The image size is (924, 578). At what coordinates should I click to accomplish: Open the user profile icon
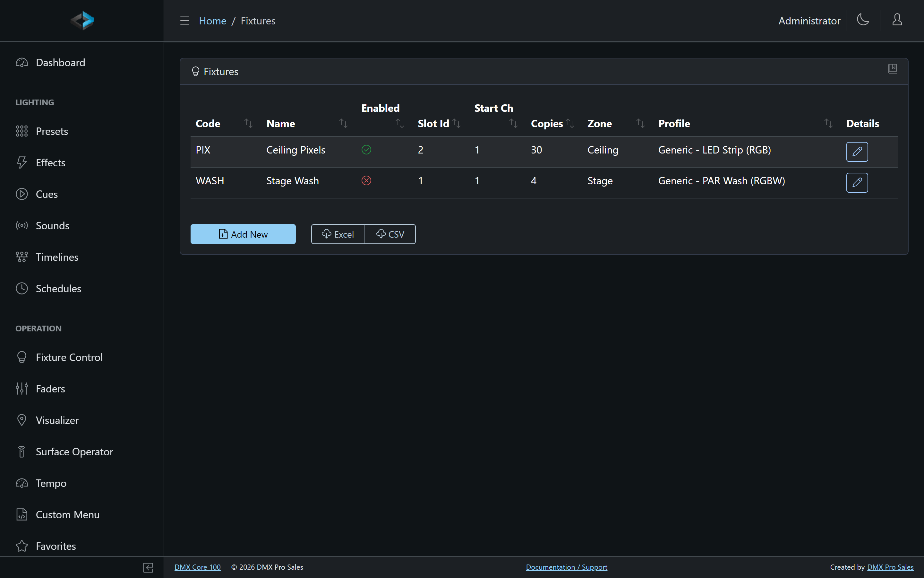897,20
